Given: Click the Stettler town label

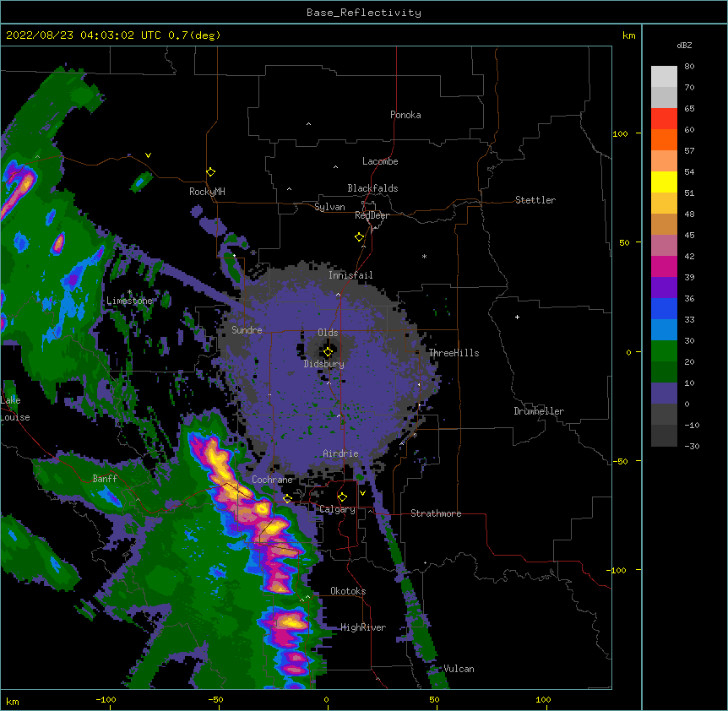Looking at the screenshot, I should [535, 200].
